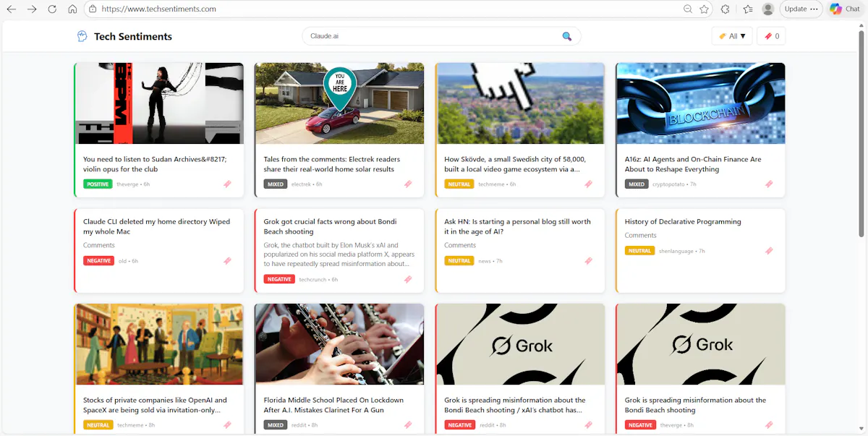Pin the Grok crucial facts article
The height and width of the screenshot is (436, 868).
[408, 279]
